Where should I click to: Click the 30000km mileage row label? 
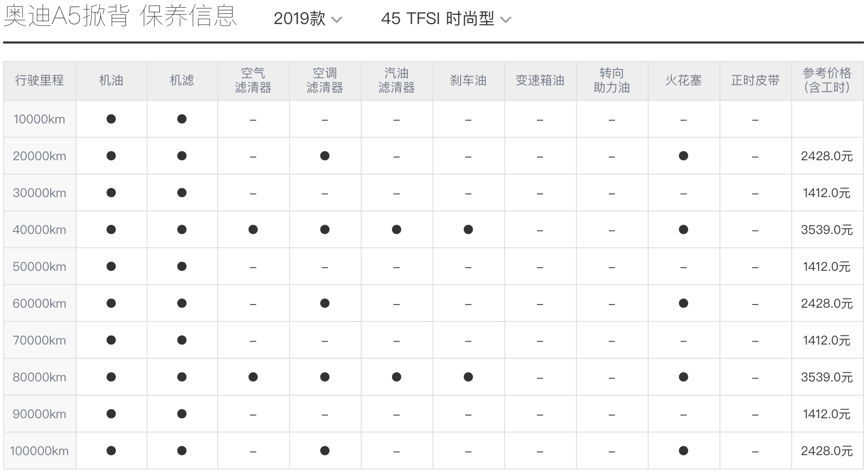(x=39, y=193)
